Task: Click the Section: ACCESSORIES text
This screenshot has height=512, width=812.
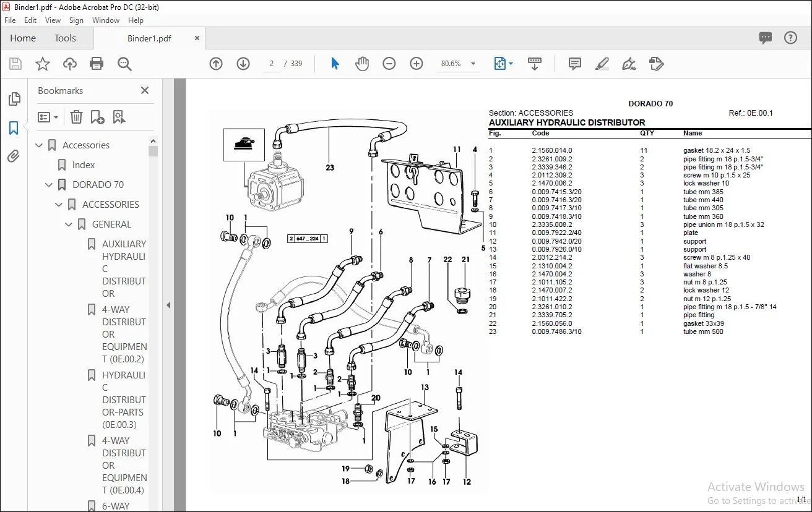Action: click(x=531, y=113)
